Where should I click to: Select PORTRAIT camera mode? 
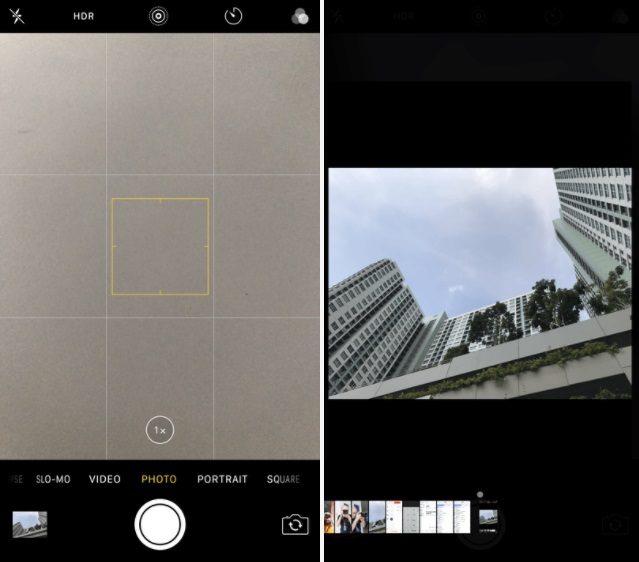click(222, 479)
